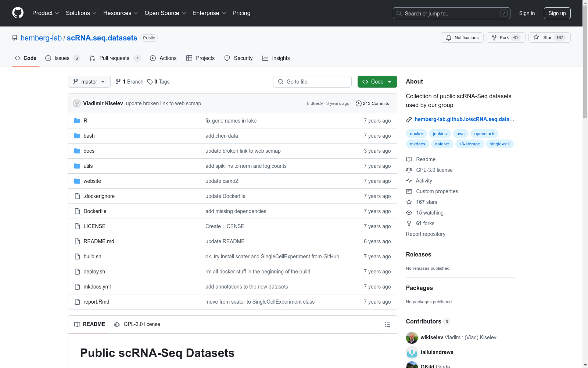The height and width of the screenshot is (368, 588).
Task: Click the Star icon
Action: (536, 37)
